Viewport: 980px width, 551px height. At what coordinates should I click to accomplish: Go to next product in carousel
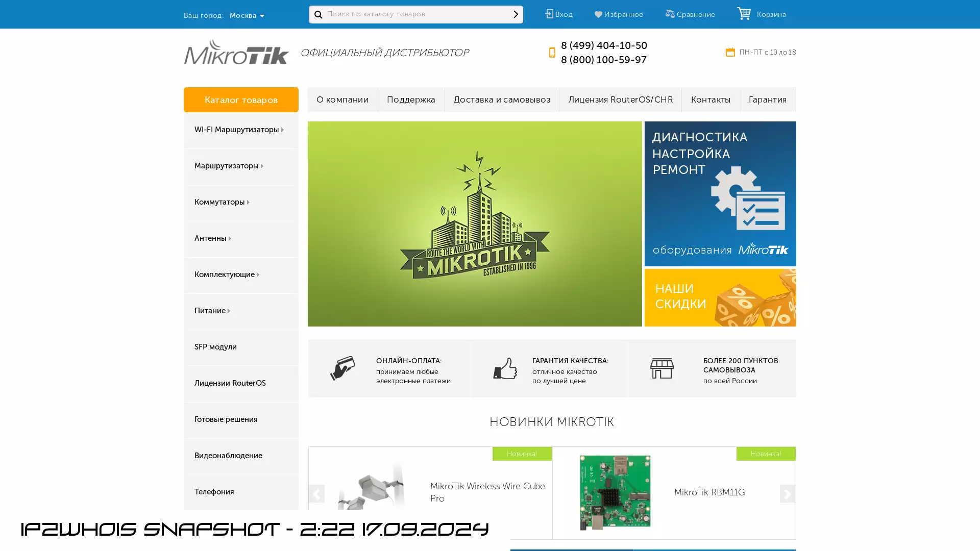788,494
